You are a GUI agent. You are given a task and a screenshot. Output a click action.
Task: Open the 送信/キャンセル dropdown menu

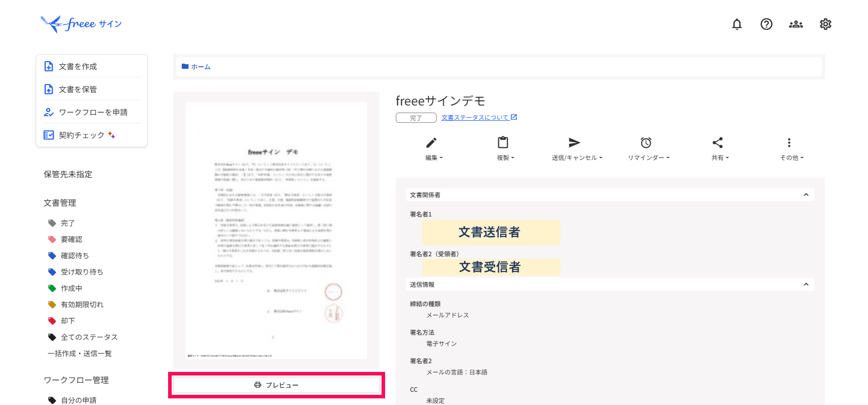click(x=577, y=158)
